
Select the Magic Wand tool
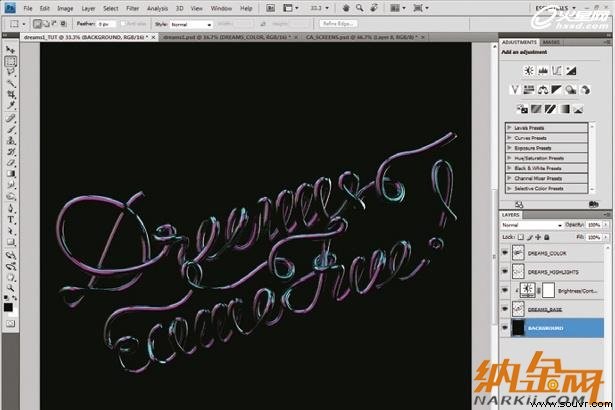pyautogui.click(x=11, y=83)
